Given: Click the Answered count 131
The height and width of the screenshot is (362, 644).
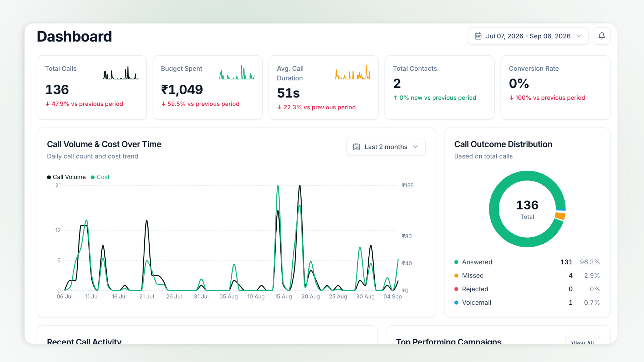Looking at the screenshot, I should coord(566,262).
